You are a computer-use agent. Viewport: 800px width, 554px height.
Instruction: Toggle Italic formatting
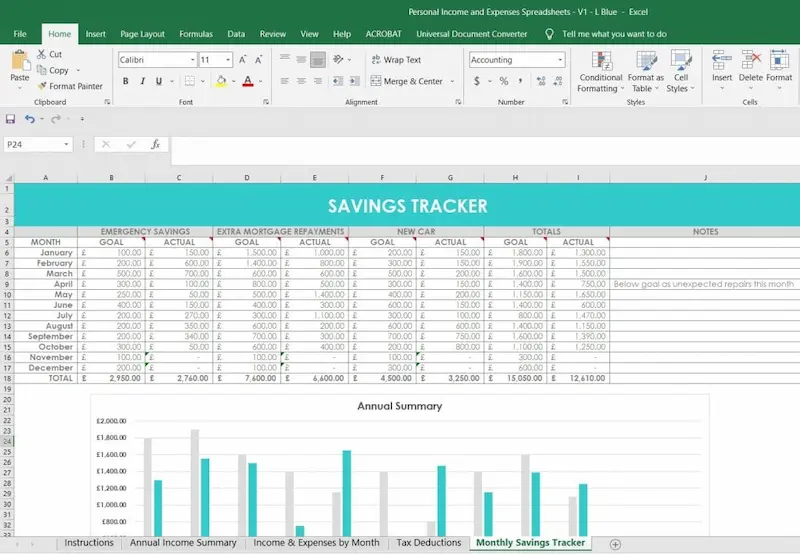(x=142, y=81)
